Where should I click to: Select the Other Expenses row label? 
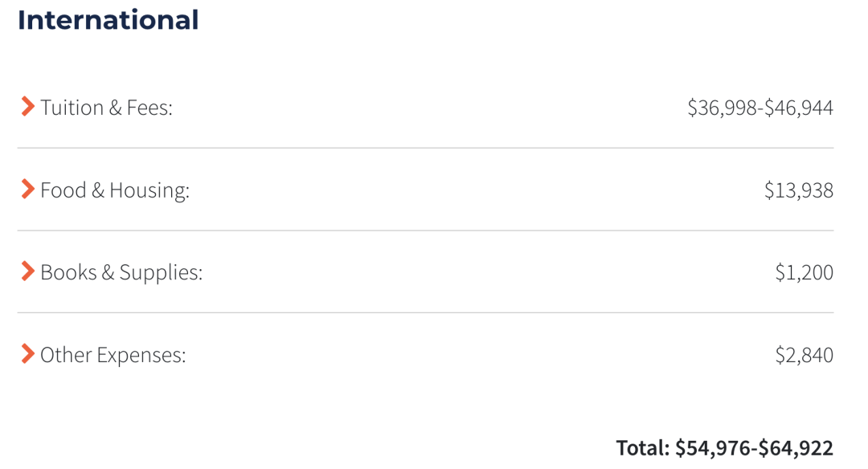(x=113, y=354)
